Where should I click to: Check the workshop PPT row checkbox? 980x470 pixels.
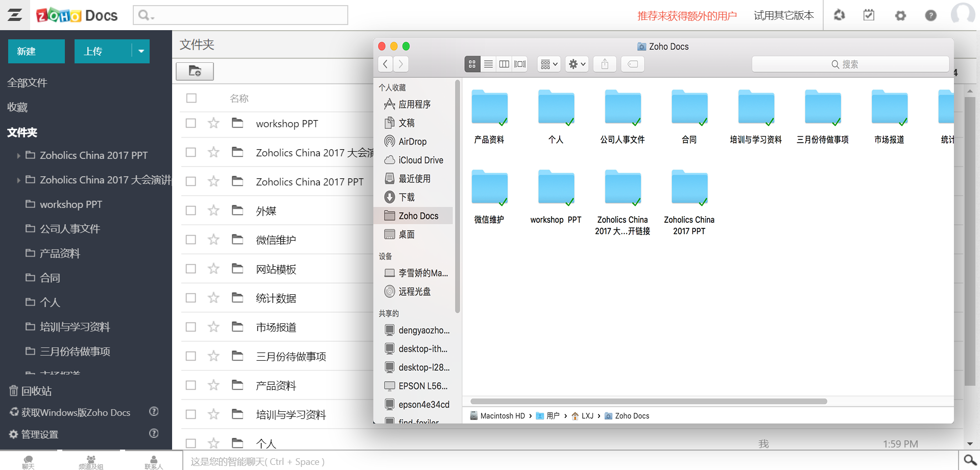(x=191, y=123)
